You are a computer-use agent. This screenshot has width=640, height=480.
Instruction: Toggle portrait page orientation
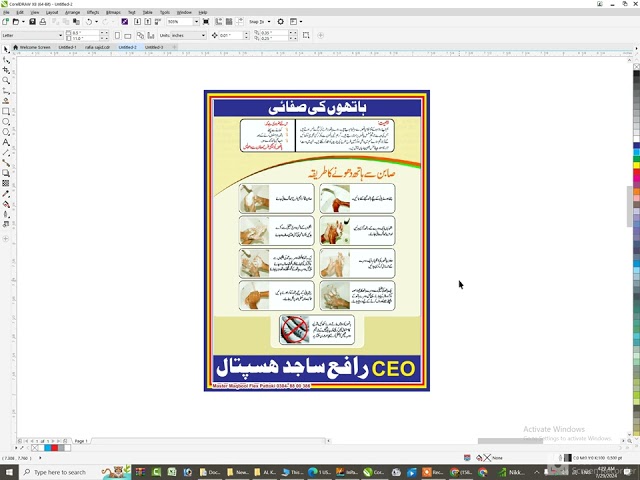[x=118, y=36]
